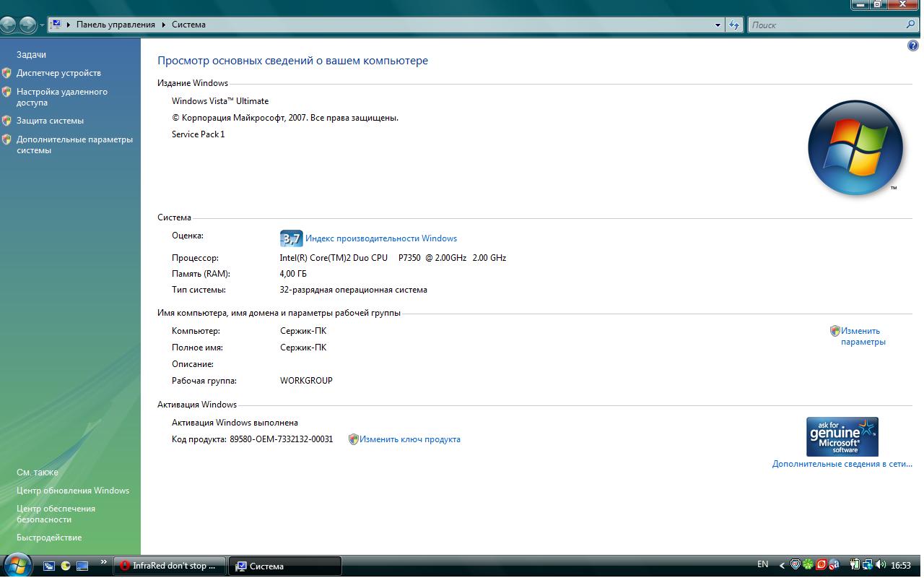Click shield icon beside 'Защита системы'
Viewport: 924px width, 578px height.
point(6,121)
